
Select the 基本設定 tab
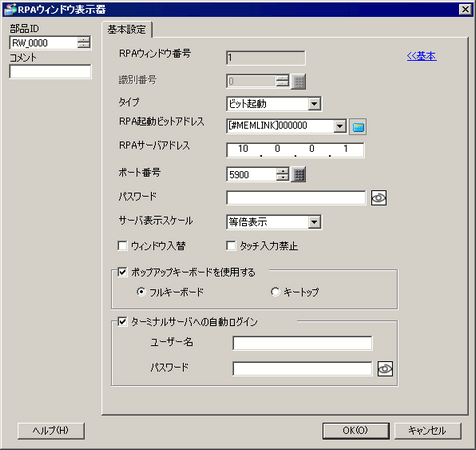(x=127, y=30)
